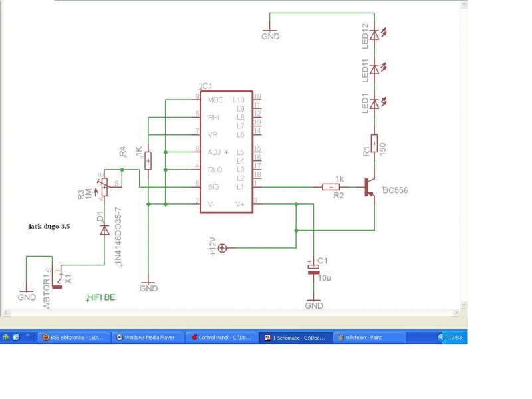Click the '10u' capacitor value
This screenshot has height=399, width=532.
(x=325, y=278)
